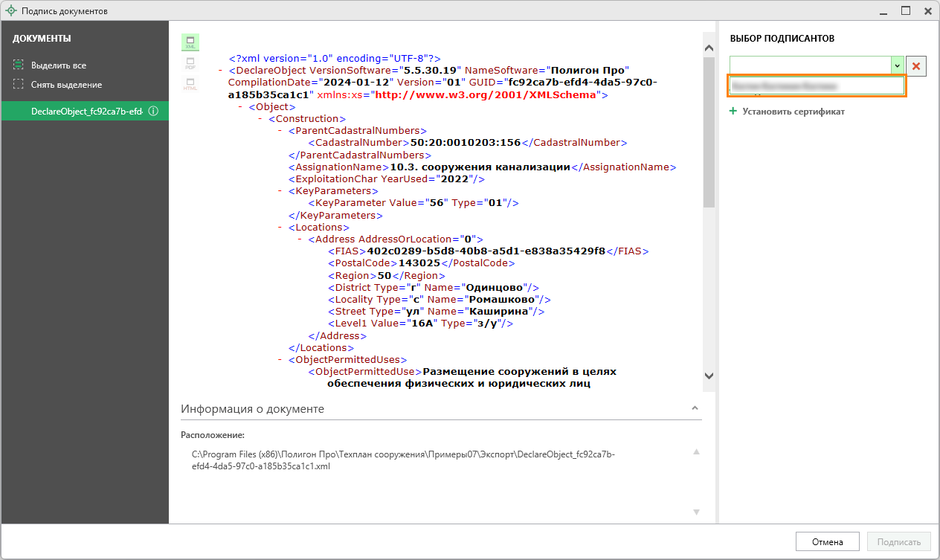Switch preview to HTML view
Image resolution: width=940 pixels, height=560 pixels.
coord(190,84)
